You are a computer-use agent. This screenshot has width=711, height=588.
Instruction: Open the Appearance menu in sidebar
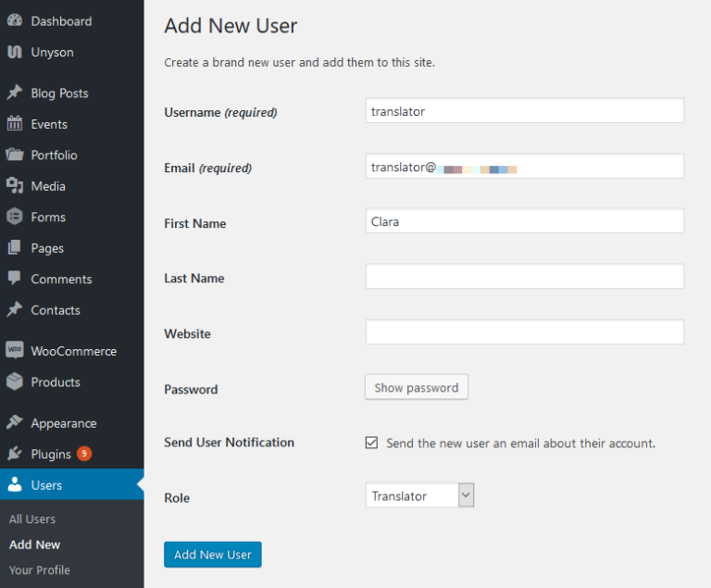[63, 423]
